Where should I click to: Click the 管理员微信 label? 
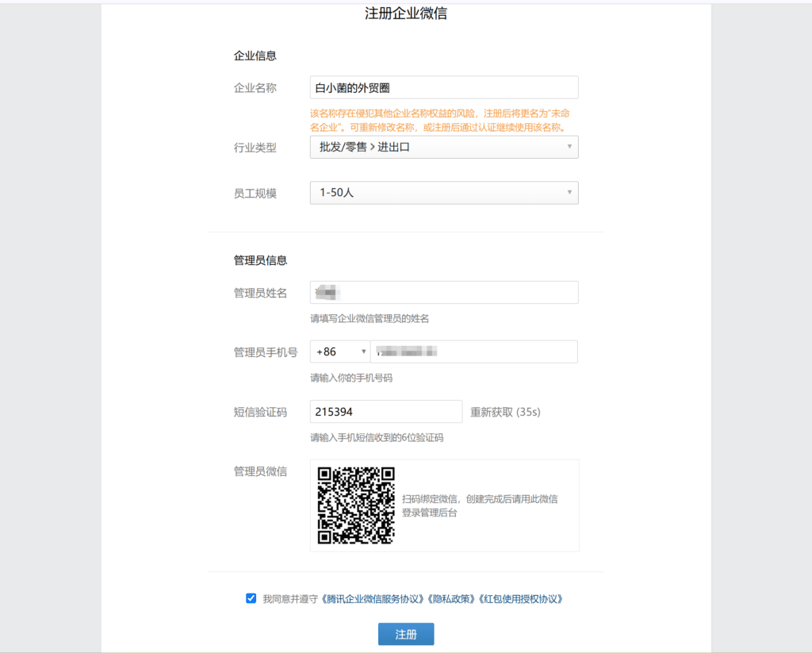coord(260,471)
